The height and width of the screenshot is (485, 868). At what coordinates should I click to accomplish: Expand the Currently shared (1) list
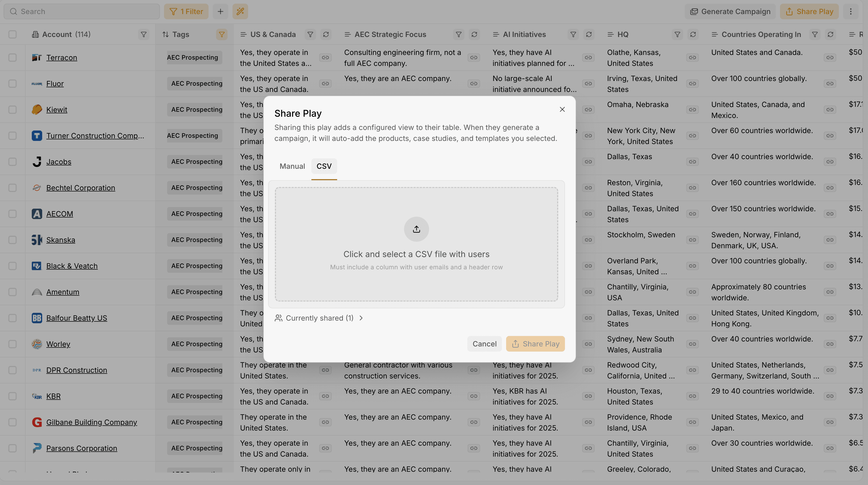pos(319,318)
